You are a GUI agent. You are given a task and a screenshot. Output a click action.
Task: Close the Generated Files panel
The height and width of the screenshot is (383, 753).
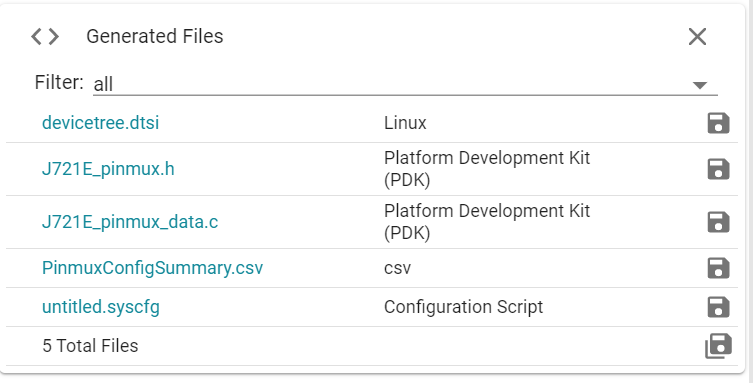tap(697, 36)
